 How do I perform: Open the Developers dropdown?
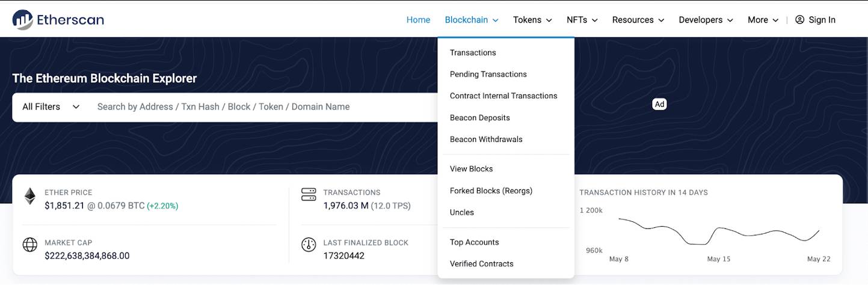(706, 20)
